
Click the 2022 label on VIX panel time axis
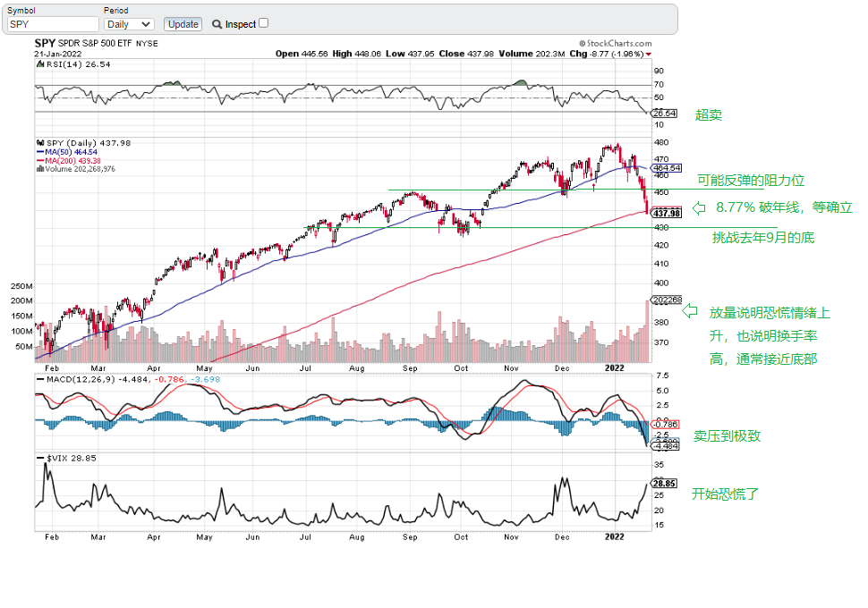(615, 536)
